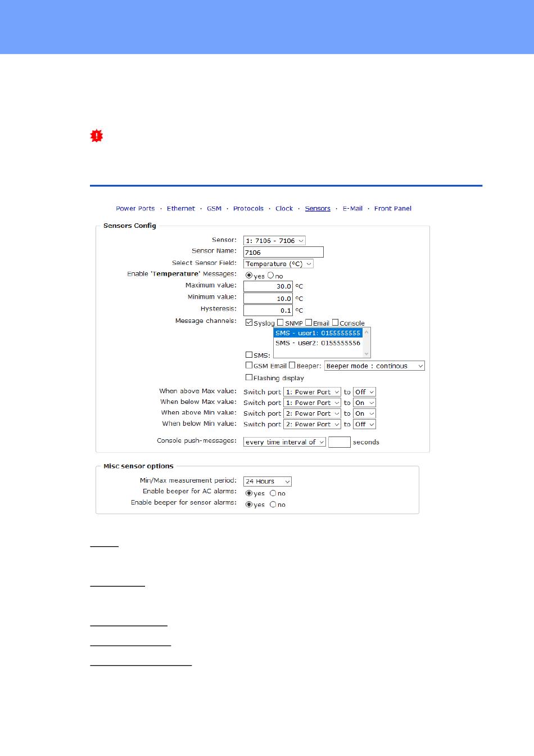Select no for AC alarms beeper
The image size is (534, 756).
[x=273, y=493]
